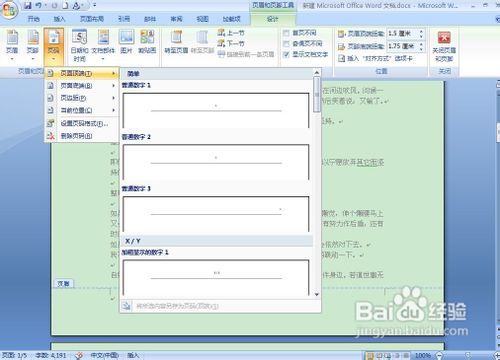This screenshot has width=500, height=360.
Task: Click the 1.5 厘米 header distance field
Action: click(402, 33)
